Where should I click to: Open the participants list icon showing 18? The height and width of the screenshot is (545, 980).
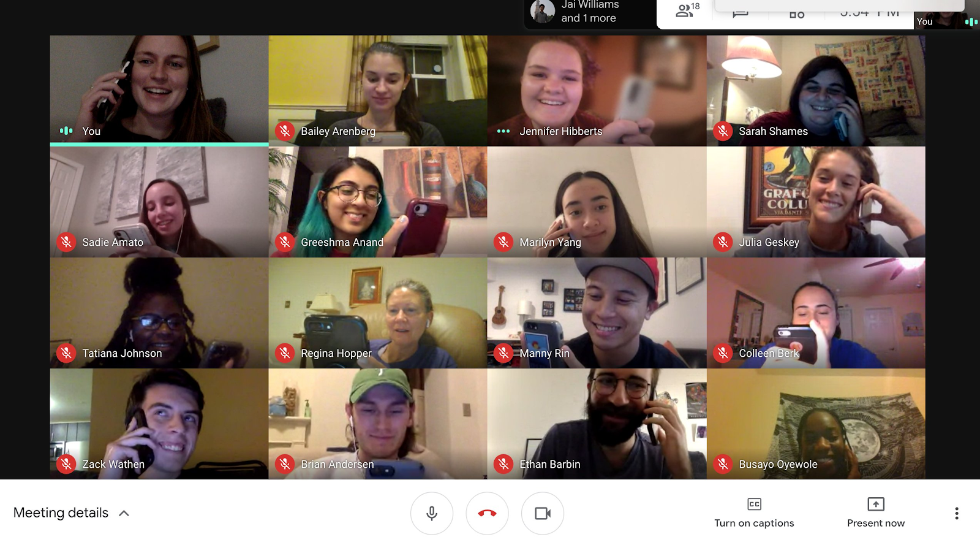[x=687, y=10]
